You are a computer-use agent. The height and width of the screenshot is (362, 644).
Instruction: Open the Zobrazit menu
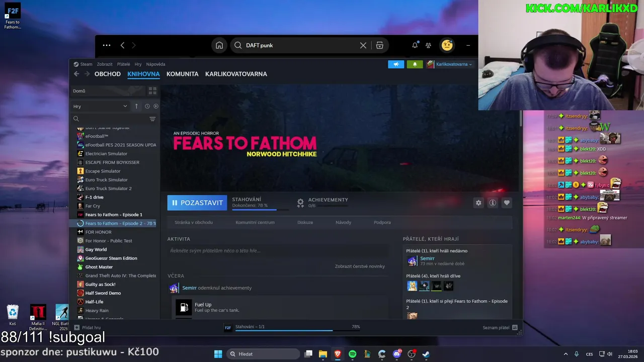click(105, 64)
